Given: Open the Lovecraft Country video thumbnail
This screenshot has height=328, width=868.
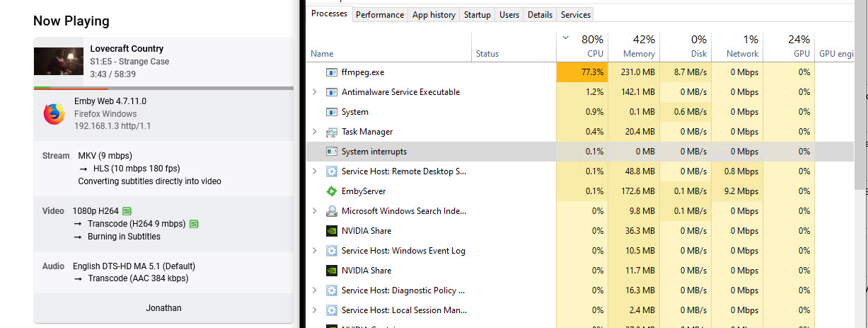Looking at the screenshot, I should click(59, 61).
